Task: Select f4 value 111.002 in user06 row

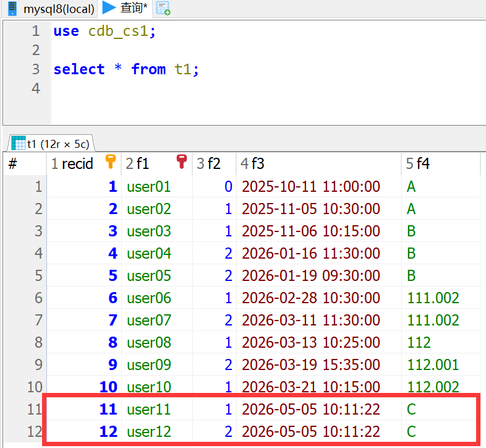Action: point(441,298)
